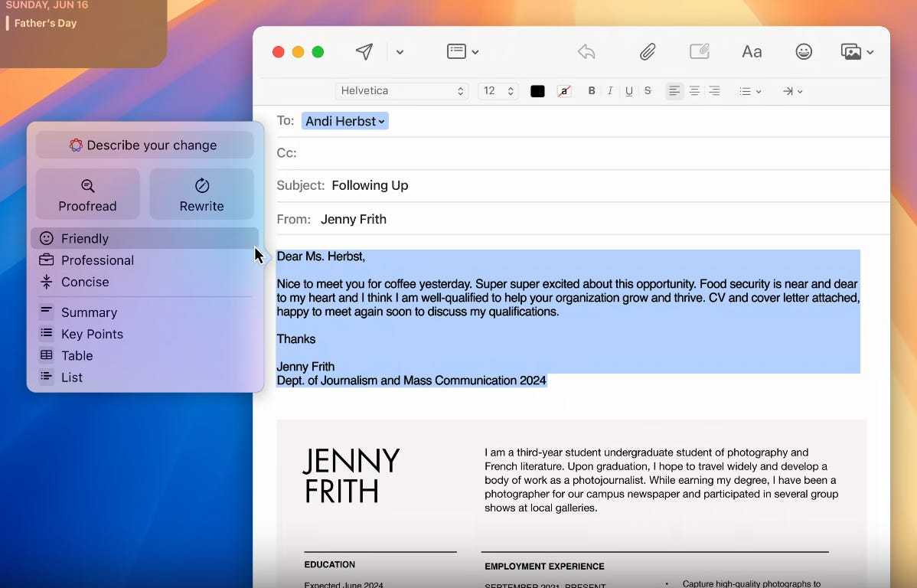Align text right

(714, 90)
